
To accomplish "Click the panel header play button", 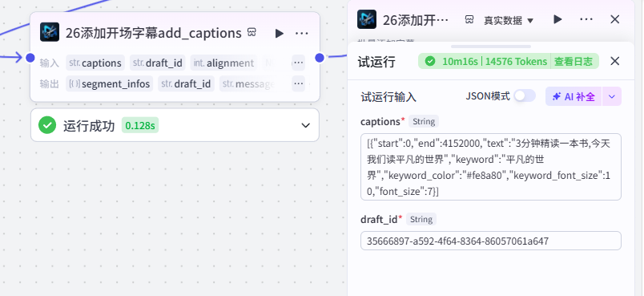I will click(557, 19).
